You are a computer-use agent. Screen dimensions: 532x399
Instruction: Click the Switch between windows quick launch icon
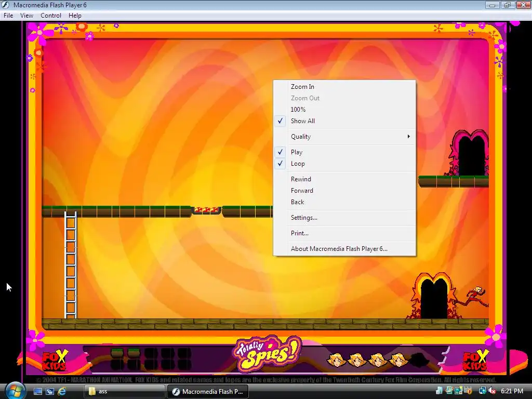[x=50, y=391]
